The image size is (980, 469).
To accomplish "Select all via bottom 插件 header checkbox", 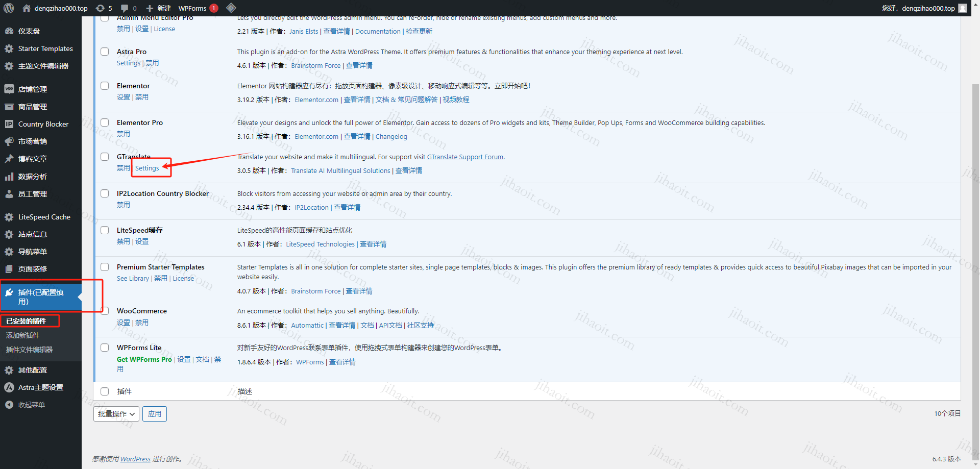I will tap(105, 391).
